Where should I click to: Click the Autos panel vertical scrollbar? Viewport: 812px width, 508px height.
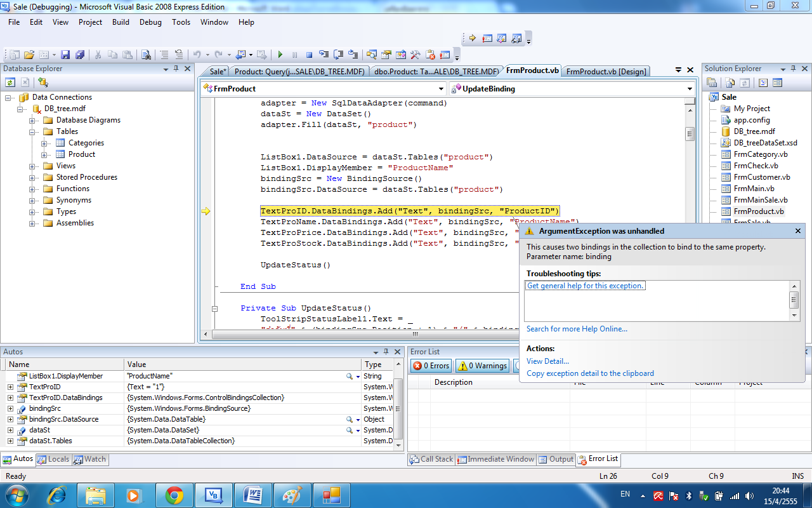coord(398,406)
